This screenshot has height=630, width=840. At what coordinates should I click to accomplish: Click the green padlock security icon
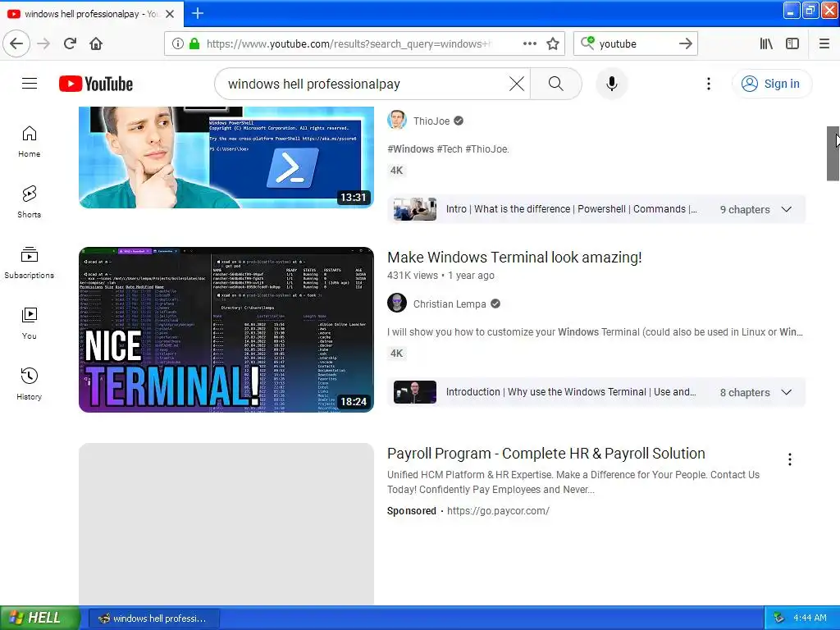(194, 44)
